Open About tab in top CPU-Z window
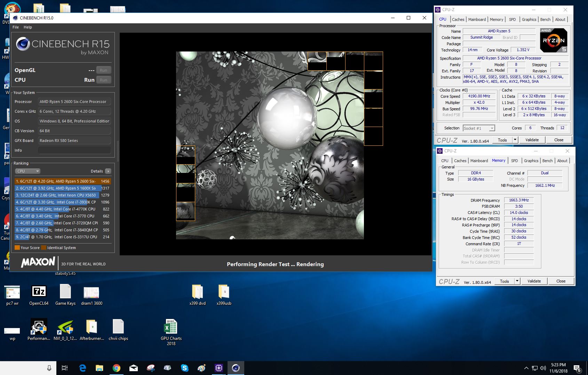The width and height of the screenshot is (588, 375). coord(560,19)
